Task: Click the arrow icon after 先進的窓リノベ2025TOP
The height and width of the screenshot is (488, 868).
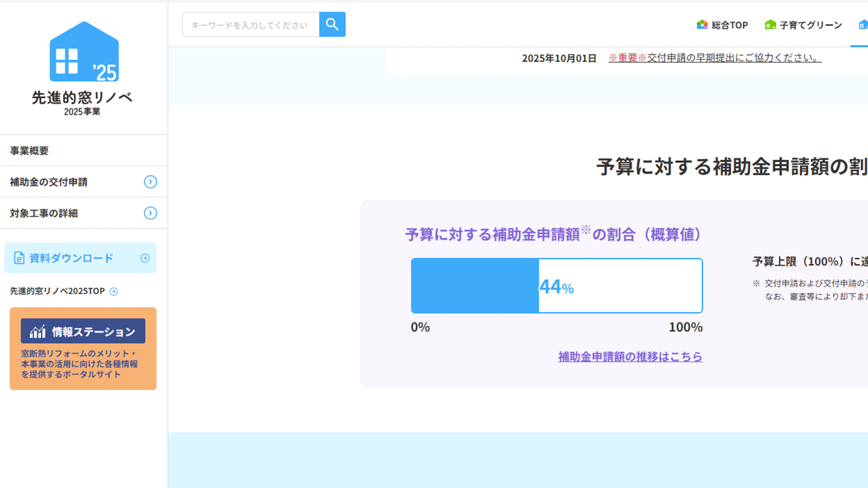Action: click(114, 291)
